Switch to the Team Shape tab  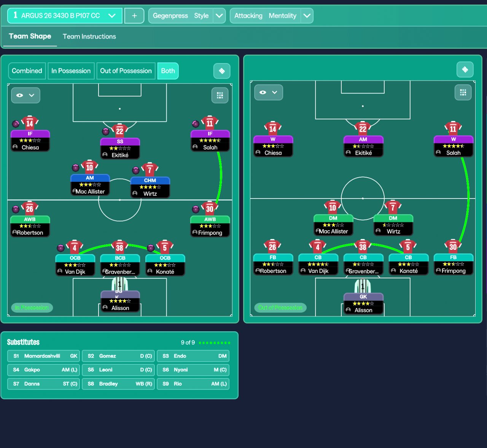click(x=30, y=37)
